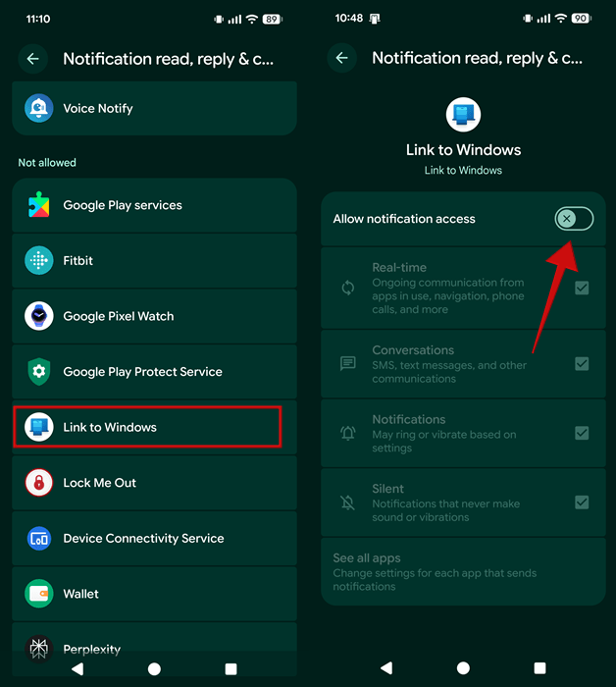Open the Voice Notify app icon
Viewport: 616px width, 687px height.
click(39, 108)
